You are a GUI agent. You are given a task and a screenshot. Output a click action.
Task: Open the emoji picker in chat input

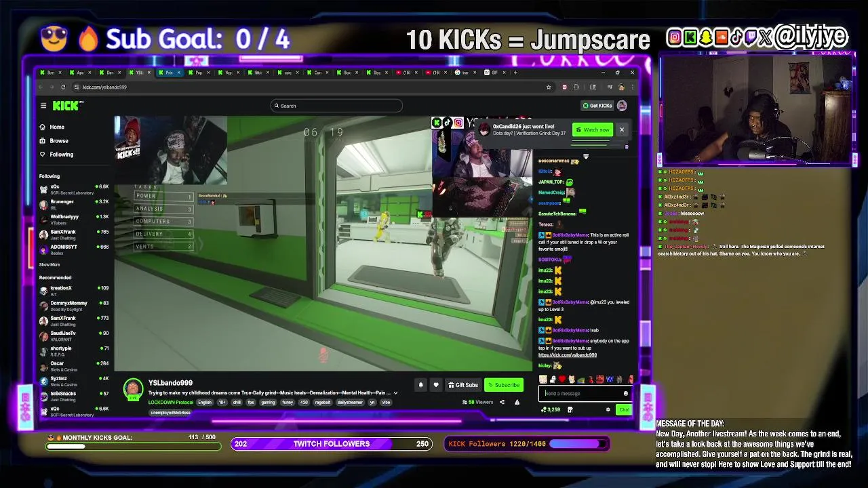tap(626, 393)
